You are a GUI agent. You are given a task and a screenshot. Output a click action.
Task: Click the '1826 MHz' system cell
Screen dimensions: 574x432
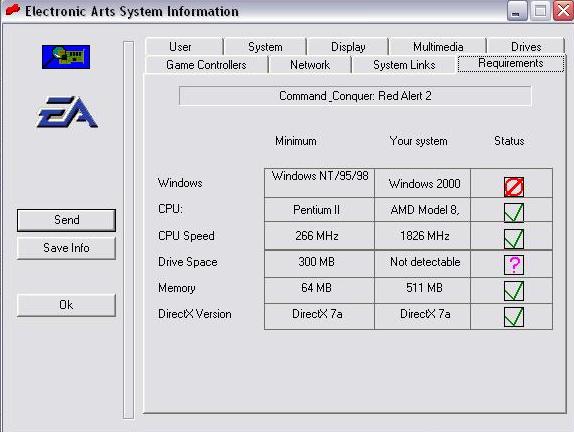(423, 236)
